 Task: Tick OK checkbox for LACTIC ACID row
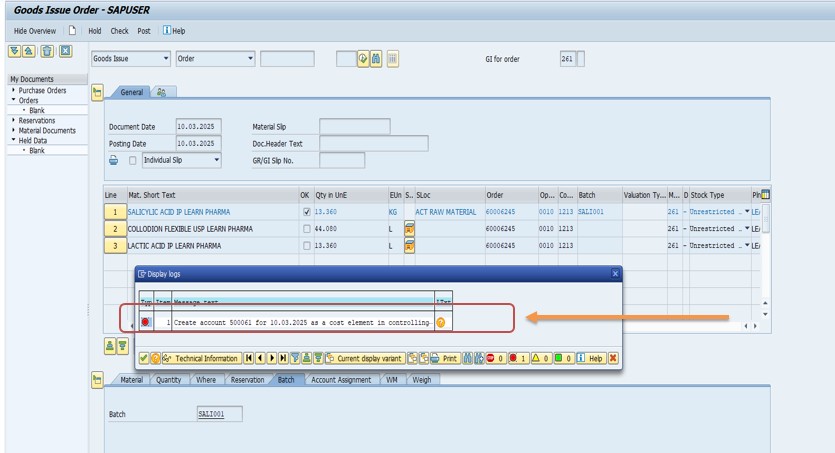pyautogui.click(x=307, y=246)
